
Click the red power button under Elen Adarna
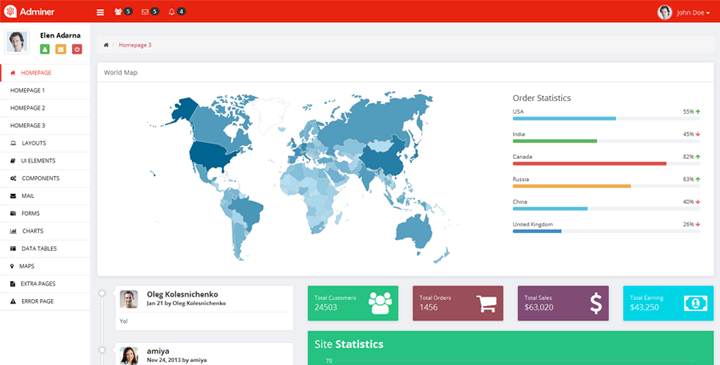[77, 49]
